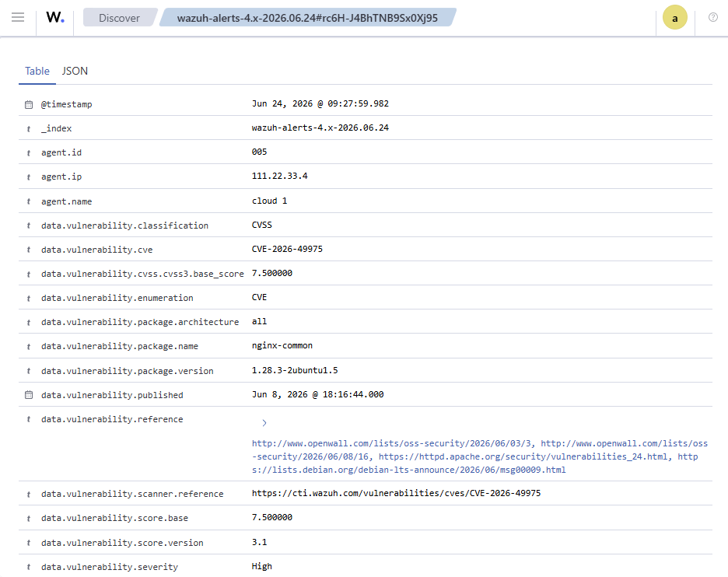Screen dimensions: 728x577
Task: Switch to the JSON tab
Action: (75, 71)
